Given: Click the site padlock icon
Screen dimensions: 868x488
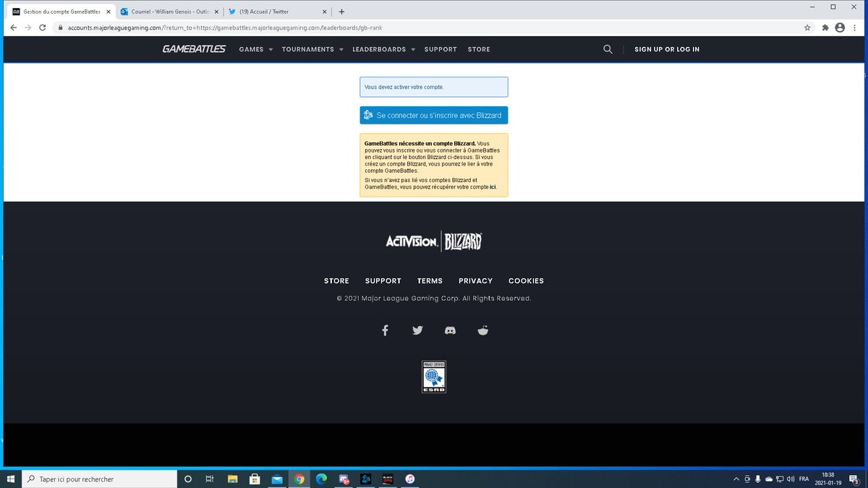Looking at the screenshot, I should 61,27.
